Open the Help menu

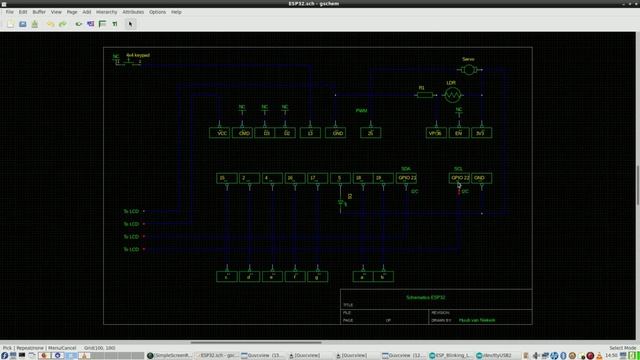(x=176, y=12)
